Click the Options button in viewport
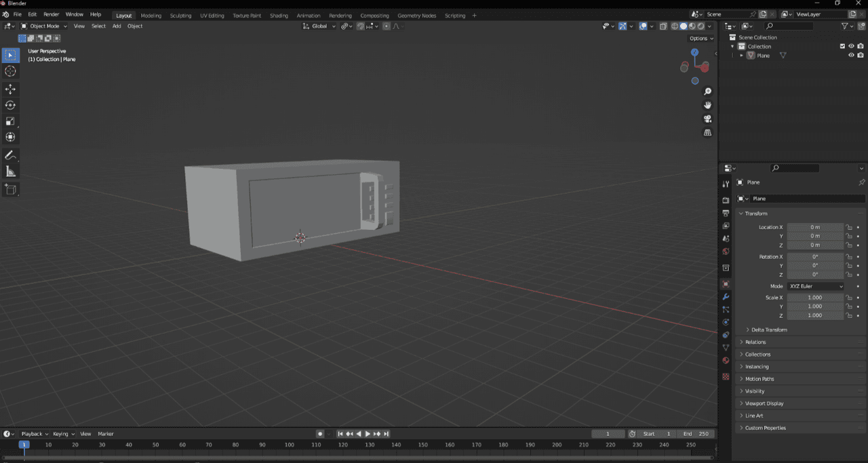 (701, 38)
